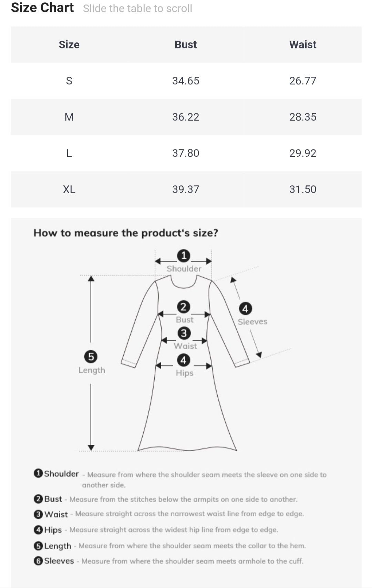Click the 'Slide the table to scroll' hint
The image size is (372, 588).
coord(137,9)
